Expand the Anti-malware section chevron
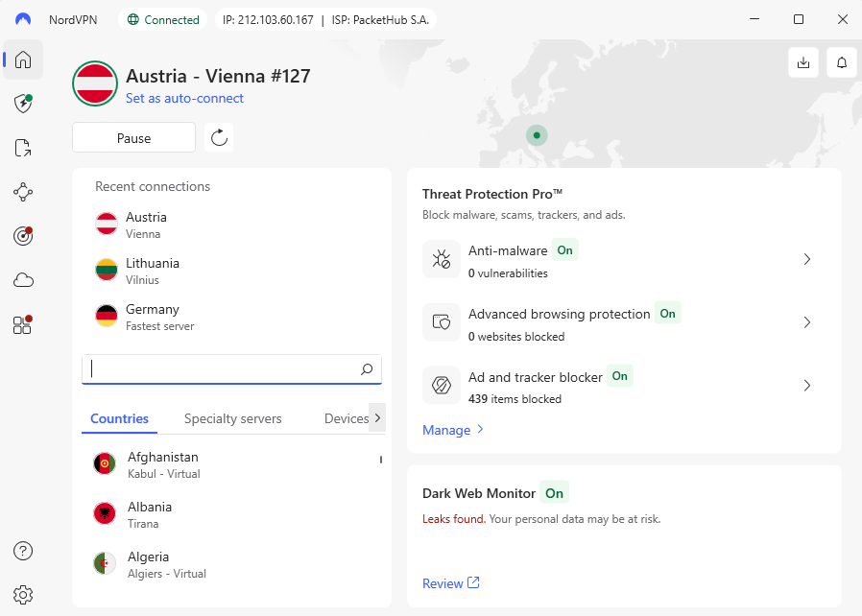This screenshot has height=616, width=862. coord(807,259)
